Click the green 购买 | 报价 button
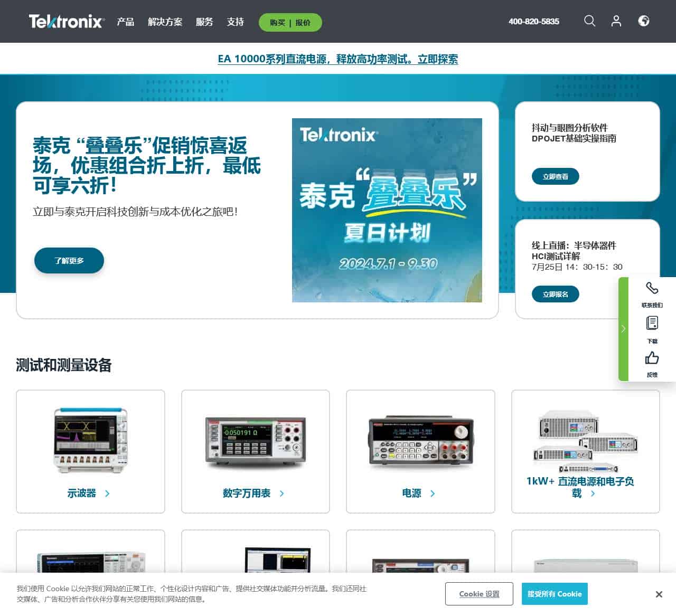Screen dimensions: 676x616 pyautogui.click(x=290, y=23)
